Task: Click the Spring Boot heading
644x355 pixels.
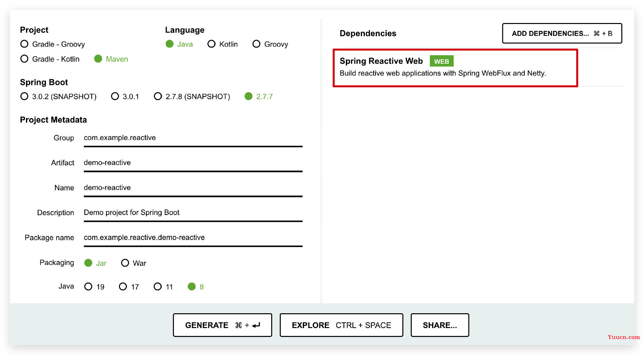Action: click(44, 82)
